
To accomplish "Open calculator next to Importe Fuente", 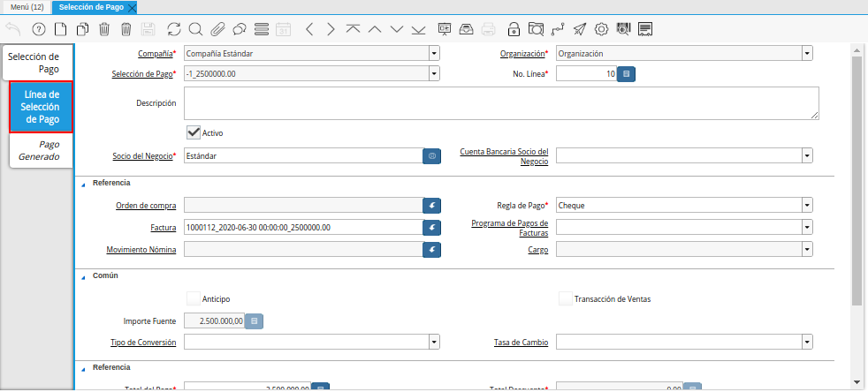I will [254, 320].
